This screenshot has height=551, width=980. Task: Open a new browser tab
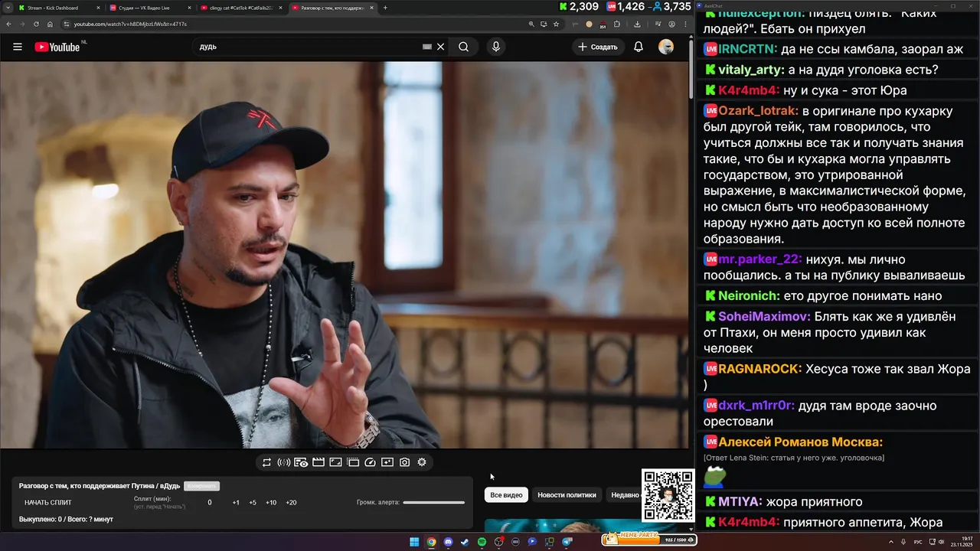click(385, 8)
